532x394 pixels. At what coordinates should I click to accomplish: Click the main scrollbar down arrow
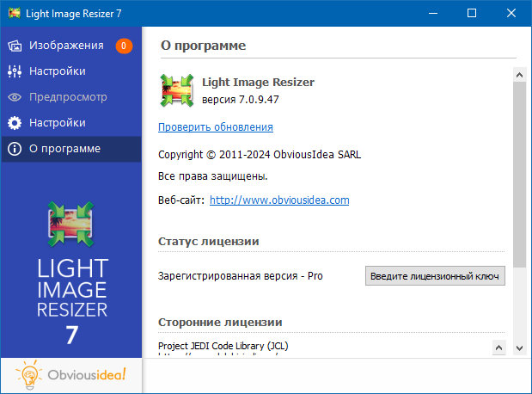coord(519,348)
